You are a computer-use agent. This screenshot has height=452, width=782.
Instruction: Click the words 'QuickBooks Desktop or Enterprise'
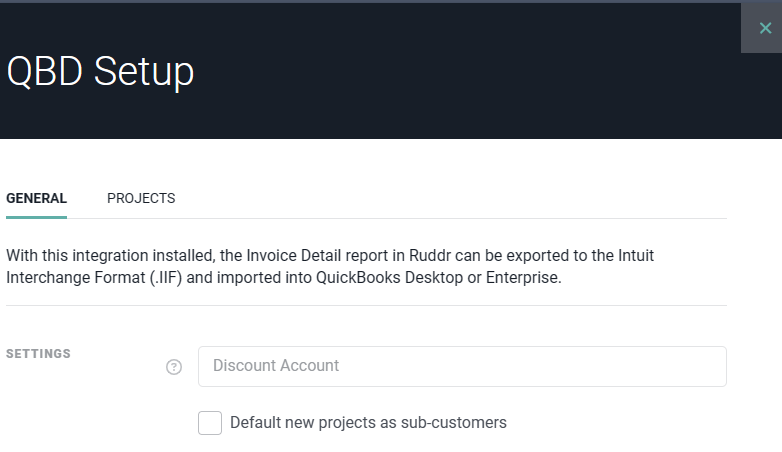click(x=438, y=277)
